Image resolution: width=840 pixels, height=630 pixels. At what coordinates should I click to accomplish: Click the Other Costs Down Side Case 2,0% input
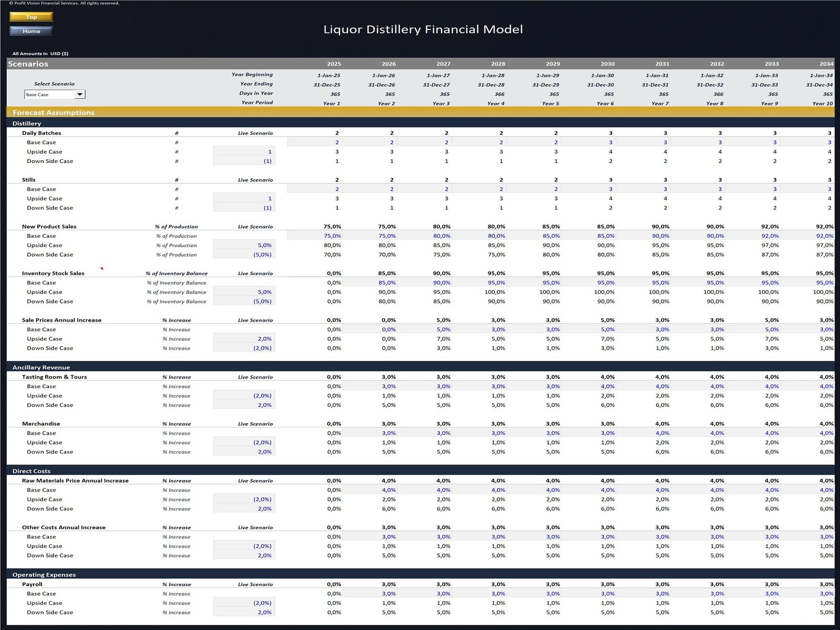[x=244, y=555]
